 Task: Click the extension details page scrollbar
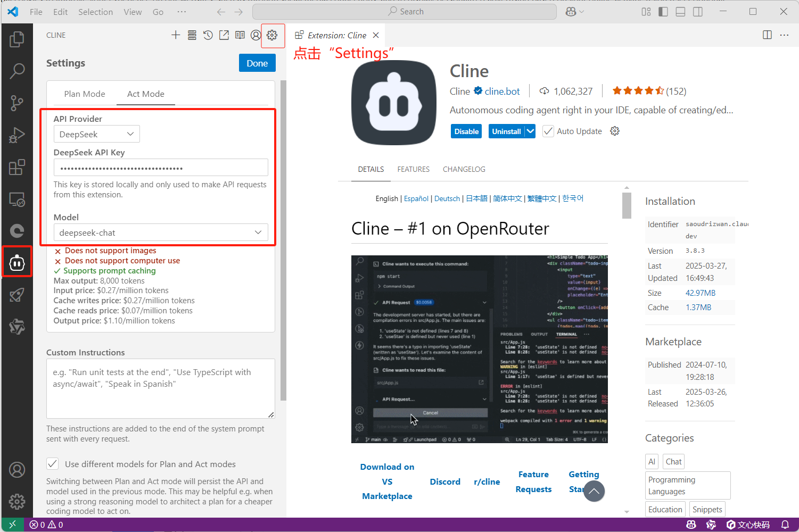[x=627, y=205]
